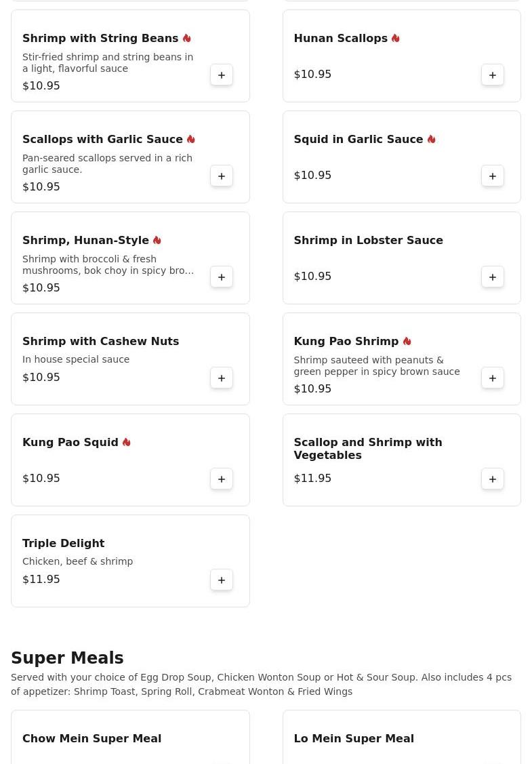Add Shrimp, Hunan-Style to order
Screen dimensions: 532x764
(x=222, y=277)
